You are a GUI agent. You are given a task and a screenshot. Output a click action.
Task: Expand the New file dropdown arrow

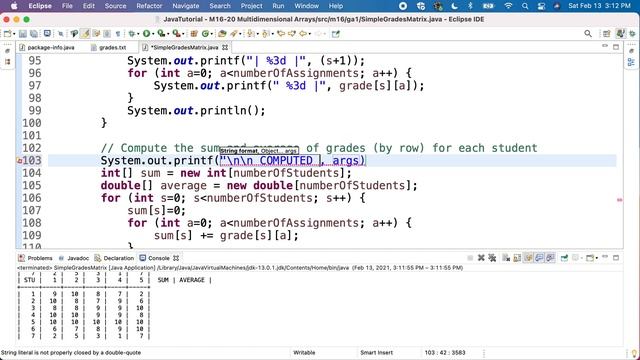click(x=14, y=34)
